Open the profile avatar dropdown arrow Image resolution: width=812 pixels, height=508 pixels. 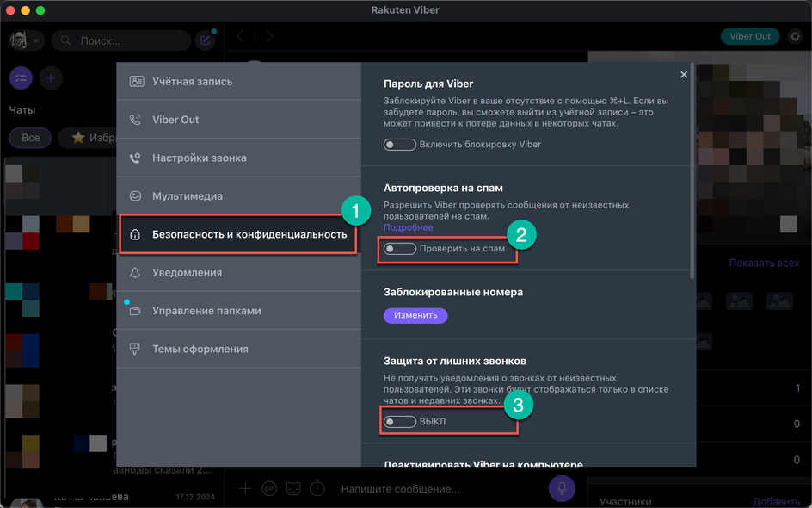pyautogui.click(x=36, y=40)
